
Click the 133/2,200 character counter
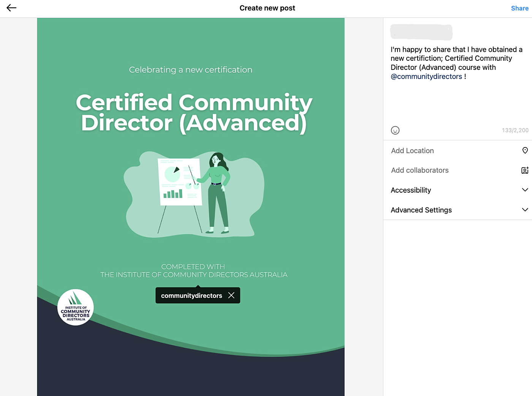coord(515,130)
